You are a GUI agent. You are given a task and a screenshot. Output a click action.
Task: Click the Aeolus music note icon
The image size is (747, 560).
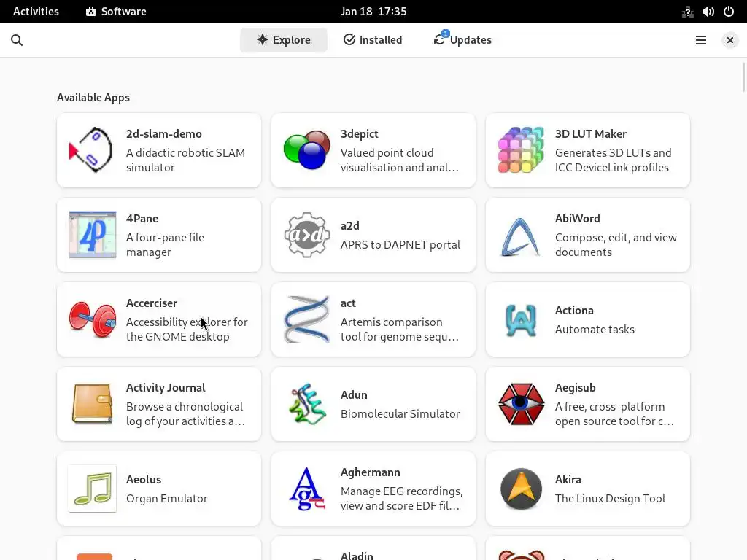[x=93, y=489]
